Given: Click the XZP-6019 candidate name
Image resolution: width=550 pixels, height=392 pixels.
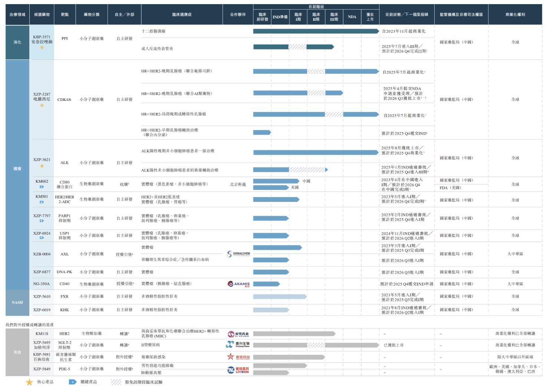Looking at the screenshot, I should 42,310.
